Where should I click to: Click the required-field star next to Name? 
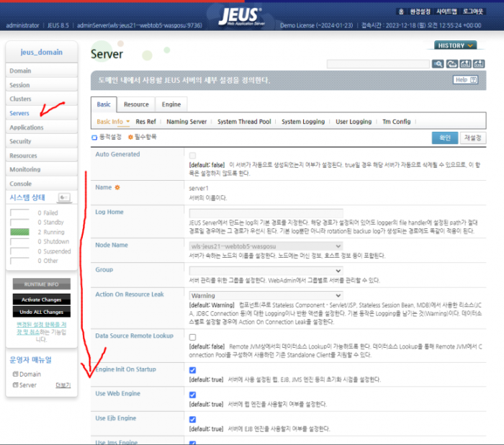coord(117,187)
